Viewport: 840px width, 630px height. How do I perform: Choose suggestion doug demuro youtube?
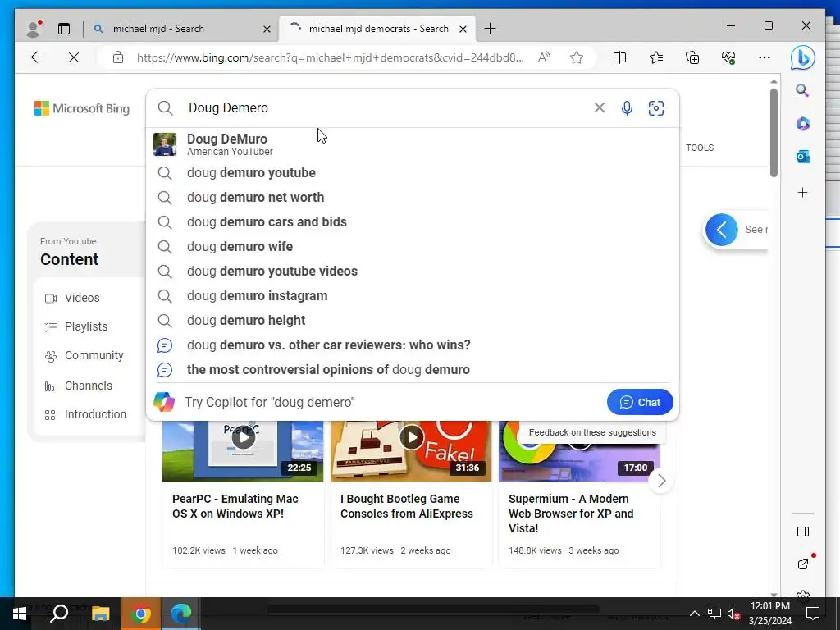click(x=413, y=172)
